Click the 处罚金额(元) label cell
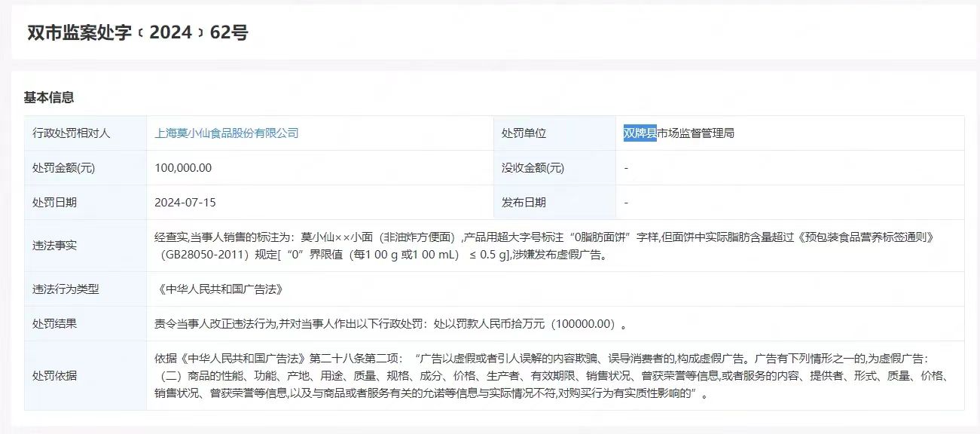The width and height of the screenshot is (980, 434). click(64, 168)
